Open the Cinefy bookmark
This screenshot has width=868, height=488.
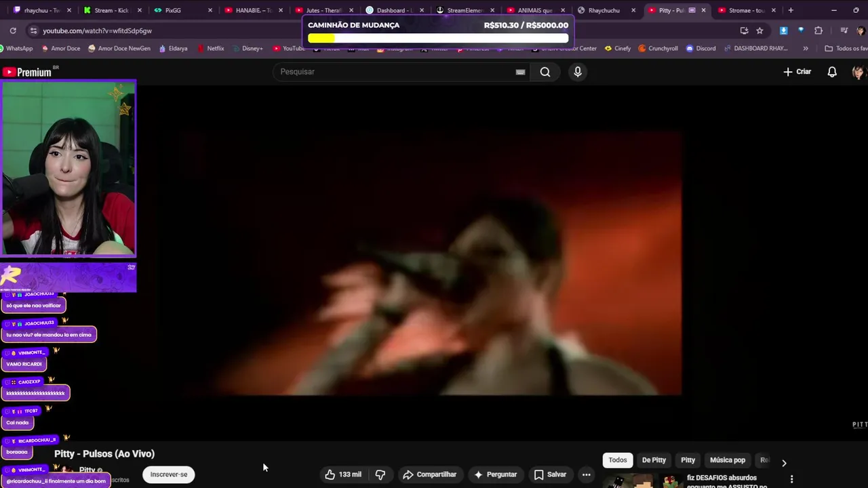(617, 48)
